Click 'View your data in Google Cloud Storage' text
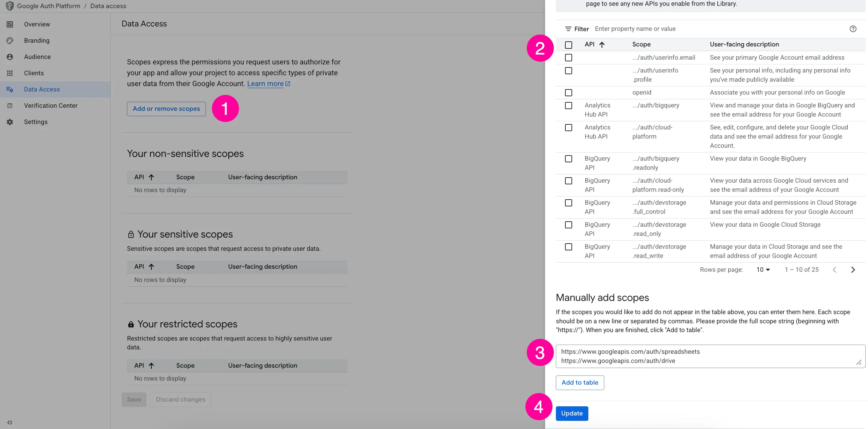Screen dimensions: 868x429 coord(765,225)
